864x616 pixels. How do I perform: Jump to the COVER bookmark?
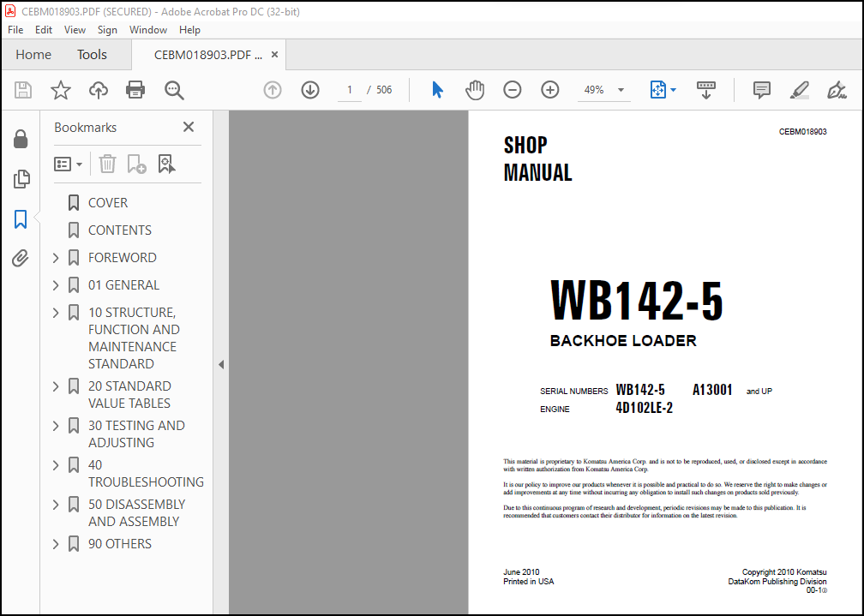point(108,203)
